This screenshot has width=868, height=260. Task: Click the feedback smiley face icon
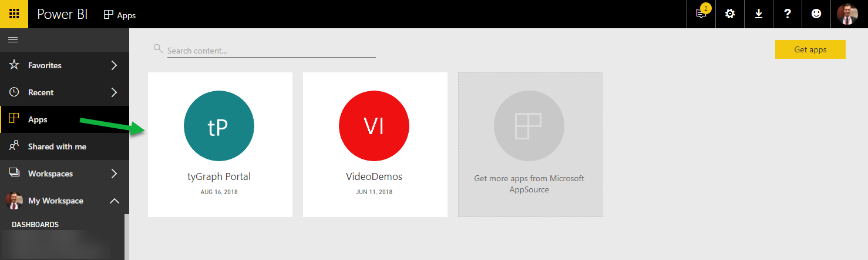pos(816,14)
